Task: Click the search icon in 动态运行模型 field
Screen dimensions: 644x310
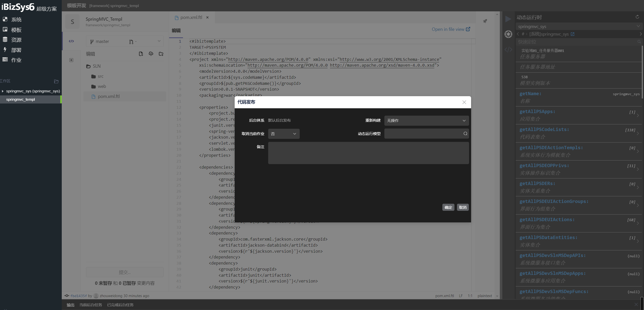Action: 465,134
